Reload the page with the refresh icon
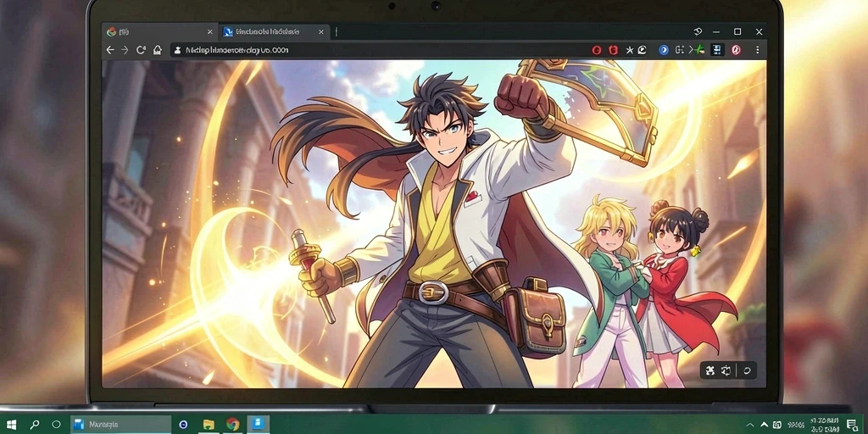The image size is (868, 434). click(141, 50)
